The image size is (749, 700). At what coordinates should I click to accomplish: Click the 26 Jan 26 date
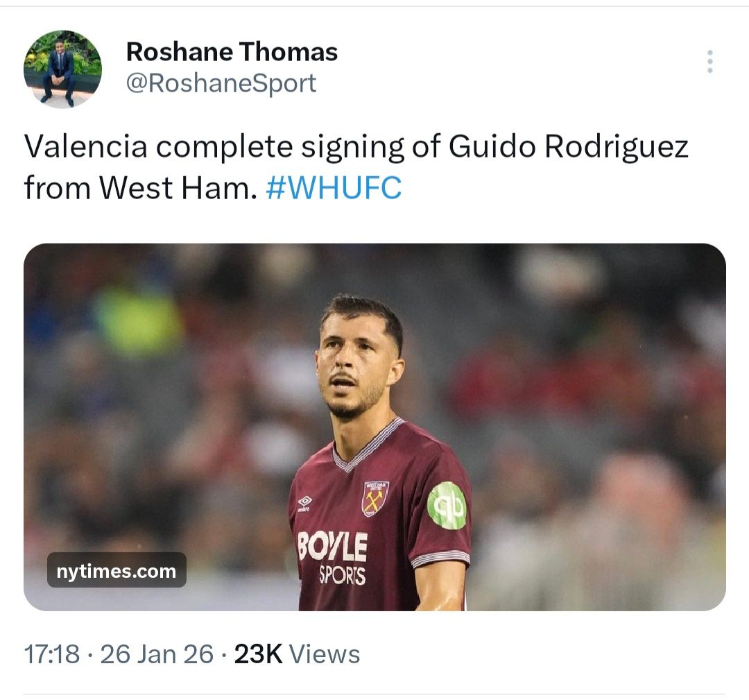coord(157,654)
